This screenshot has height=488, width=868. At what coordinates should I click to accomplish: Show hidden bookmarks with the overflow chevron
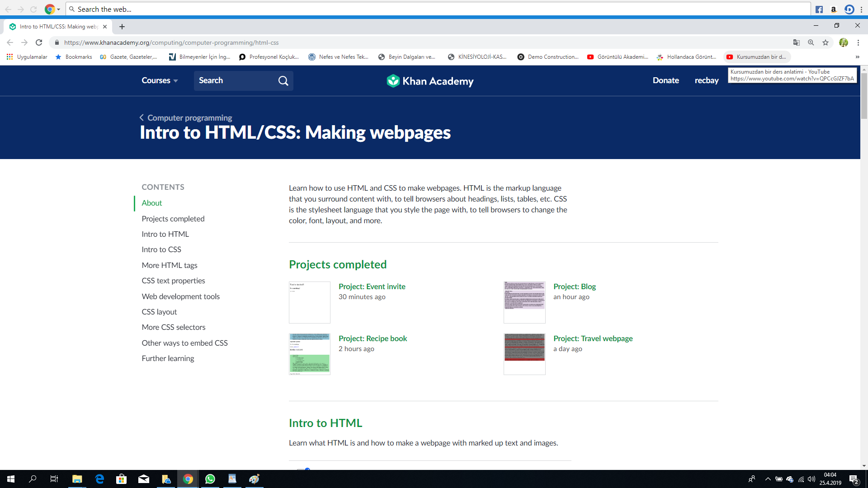click(858, 57)
